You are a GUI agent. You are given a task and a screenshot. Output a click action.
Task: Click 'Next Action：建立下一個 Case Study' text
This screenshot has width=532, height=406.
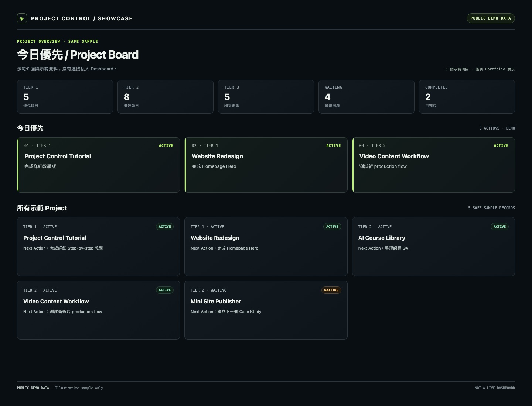point(226,312)
